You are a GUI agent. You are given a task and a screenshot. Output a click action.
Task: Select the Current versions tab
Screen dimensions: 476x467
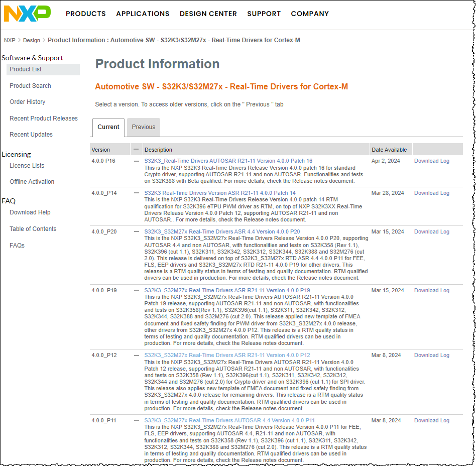point(108,127)
